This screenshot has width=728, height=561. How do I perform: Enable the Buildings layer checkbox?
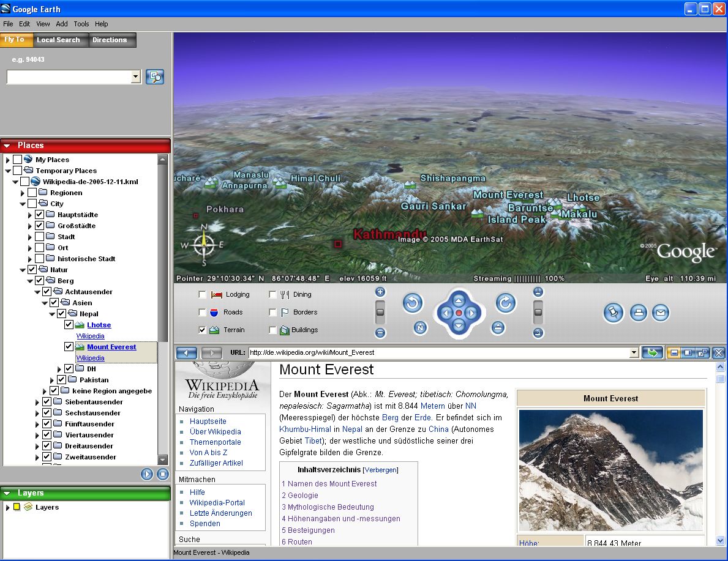point(272,330)
